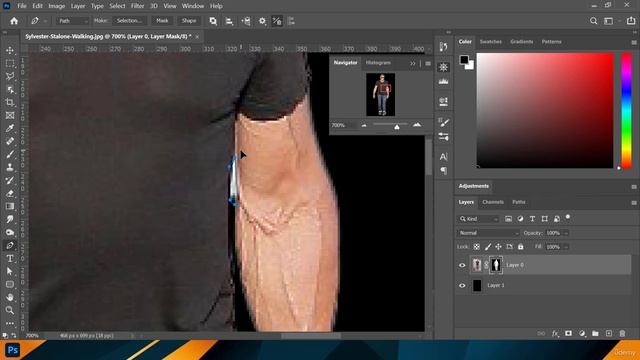Click the Navigator zoom out button
Image resolution: width=640 pixels, height=360 pixels.
364,125
